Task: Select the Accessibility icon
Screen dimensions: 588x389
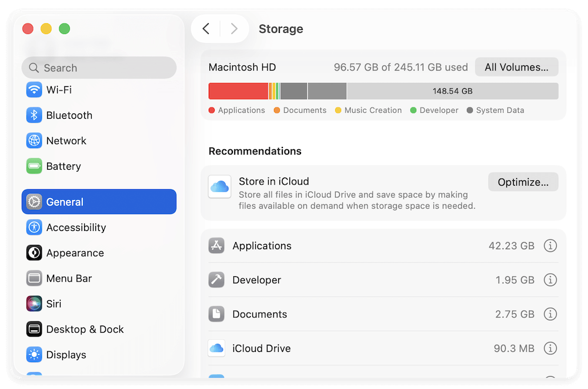Action: point(34,227)
